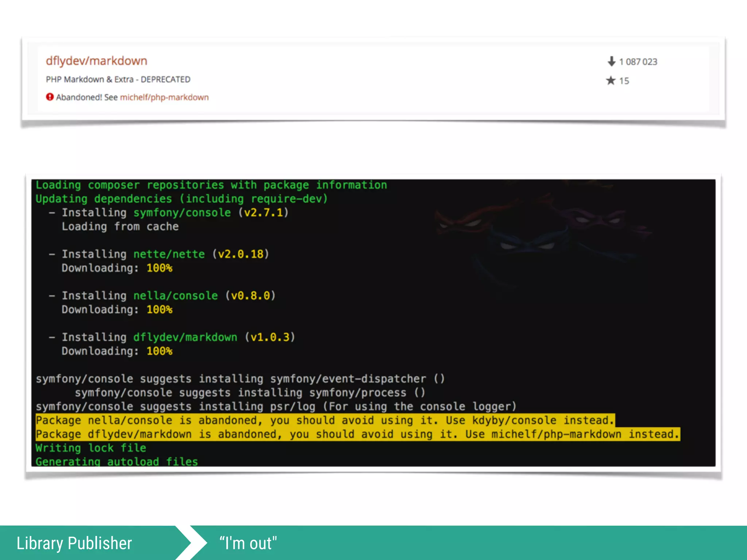Click the red abandoned warning icon
Screen dimensions: 747x560
point(50,97)
